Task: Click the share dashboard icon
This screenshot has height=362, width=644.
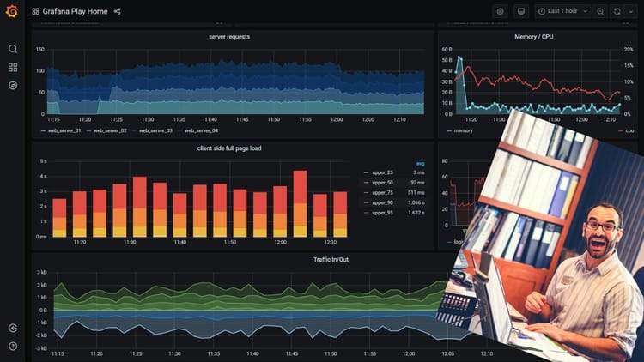Action: [118, 12]
